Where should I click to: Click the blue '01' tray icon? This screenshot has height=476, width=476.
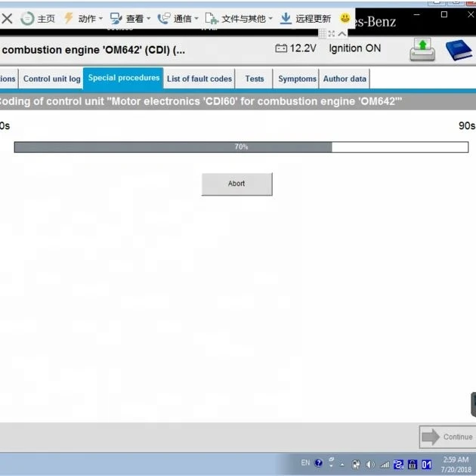click(426, 464)
